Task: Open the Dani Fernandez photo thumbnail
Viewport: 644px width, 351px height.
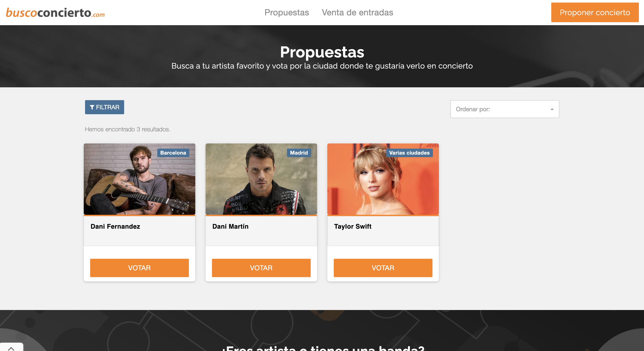Action: (x=140, y=179)
